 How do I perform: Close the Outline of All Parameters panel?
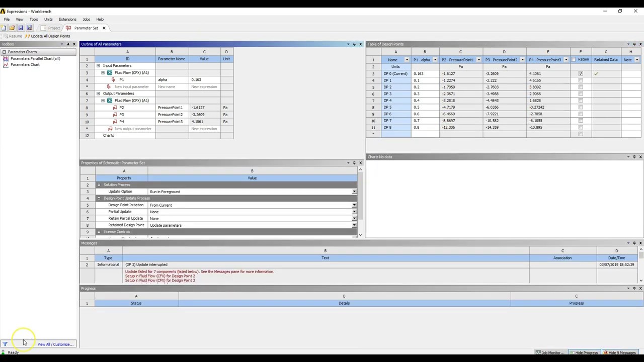pyautogui.click(x=360, y=44)
